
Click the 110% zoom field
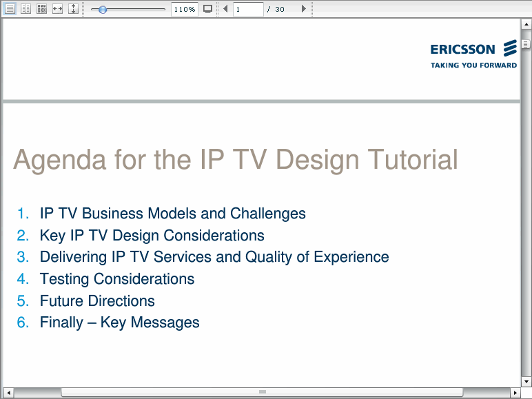[x=185, y=9]
